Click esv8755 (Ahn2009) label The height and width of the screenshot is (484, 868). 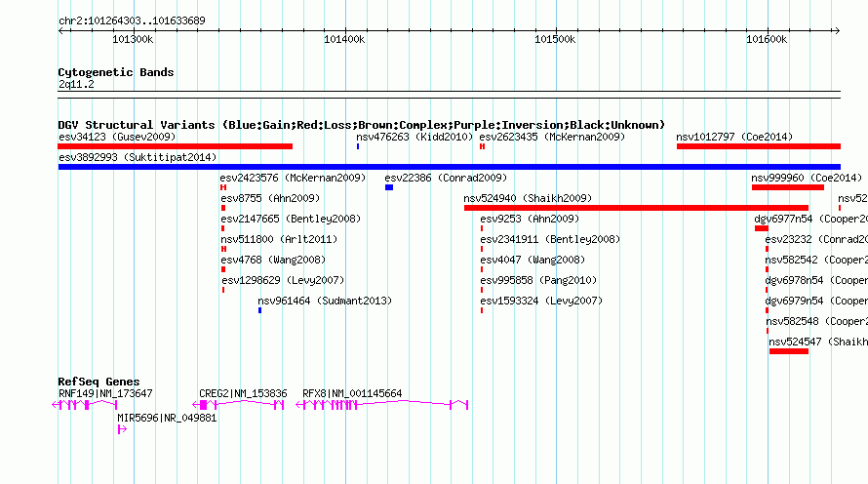coord(270,198)
